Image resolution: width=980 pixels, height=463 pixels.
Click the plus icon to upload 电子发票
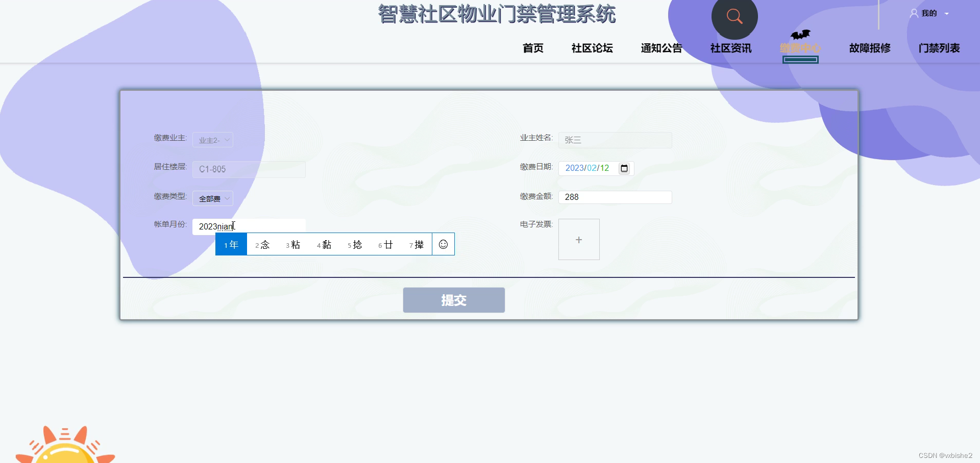coord(579,240)
